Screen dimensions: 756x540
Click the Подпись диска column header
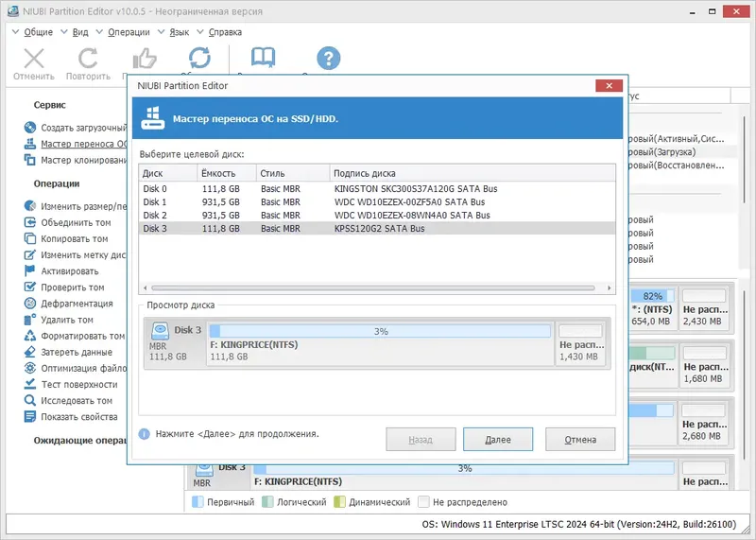[472, 173]
